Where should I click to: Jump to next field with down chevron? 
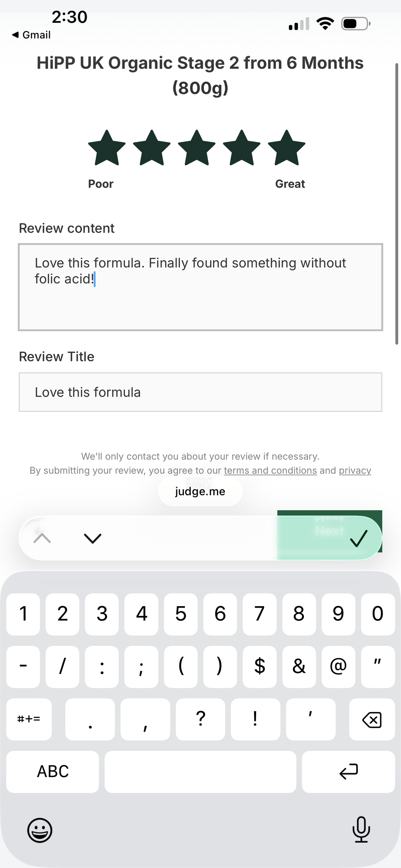click(x=93, y=538)
